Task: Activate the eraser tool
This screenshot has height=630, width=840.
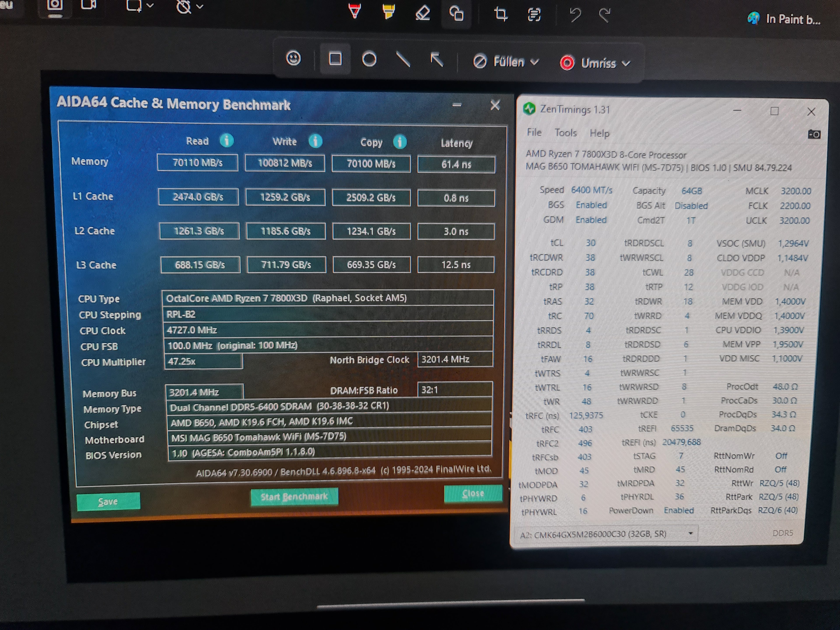Action: 422,13
